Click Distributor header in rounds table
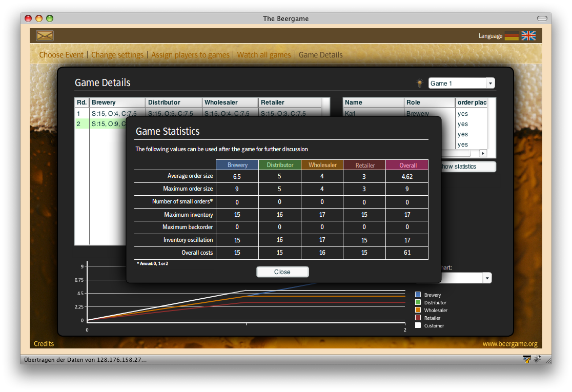 coord(174,102)
